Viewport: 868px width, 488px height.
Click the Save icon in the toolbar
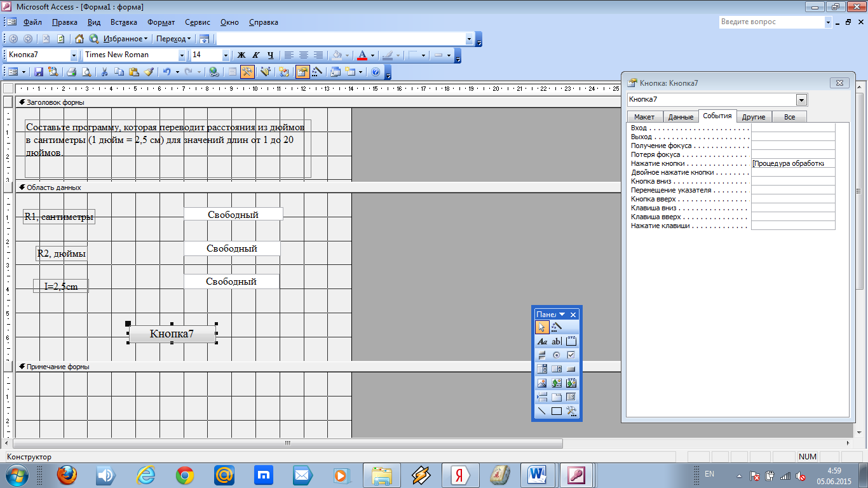coord(38,72)
